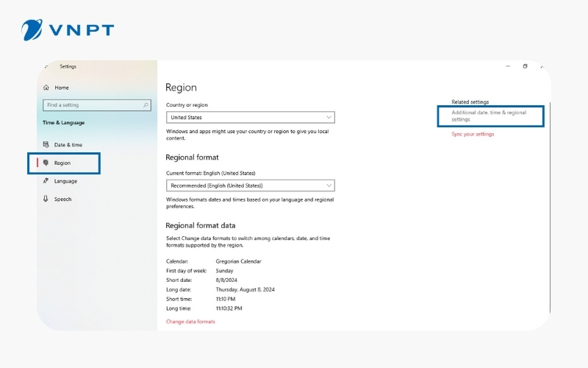Image resolution: width=588 pixels, height=368 pixels.
Task: Click the VNPT logo
Action: pos(68,30)
